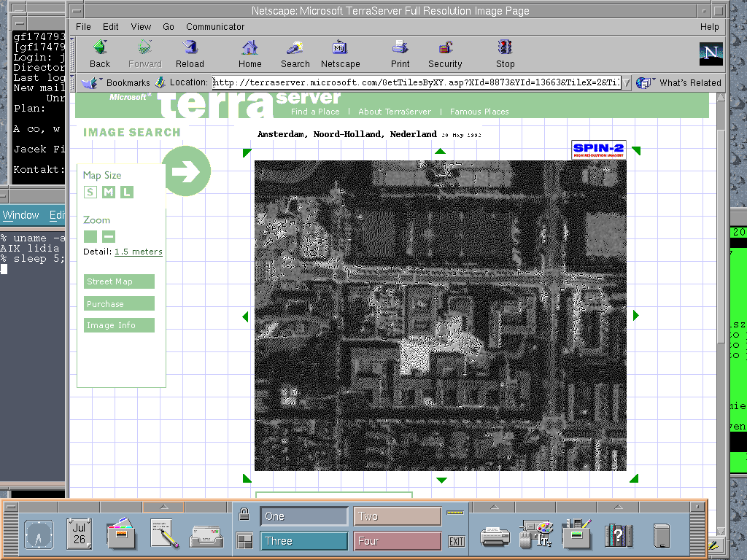The image size is (747, 560).
Task: Zoom out with the minus button
Action: [109, 236]
